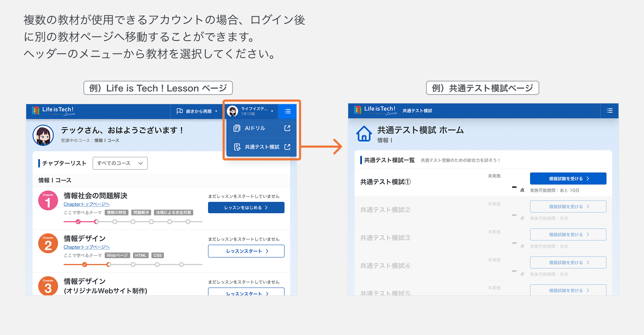Click the list menu icon in the 共通テスト模試 page header

pos(610,110)
